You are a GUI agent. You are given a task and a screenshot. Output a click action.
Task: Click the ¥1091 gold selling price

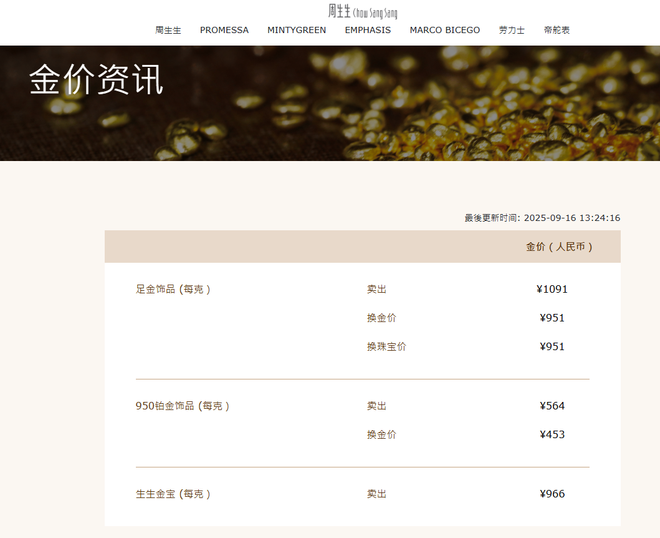click(552, 290)
